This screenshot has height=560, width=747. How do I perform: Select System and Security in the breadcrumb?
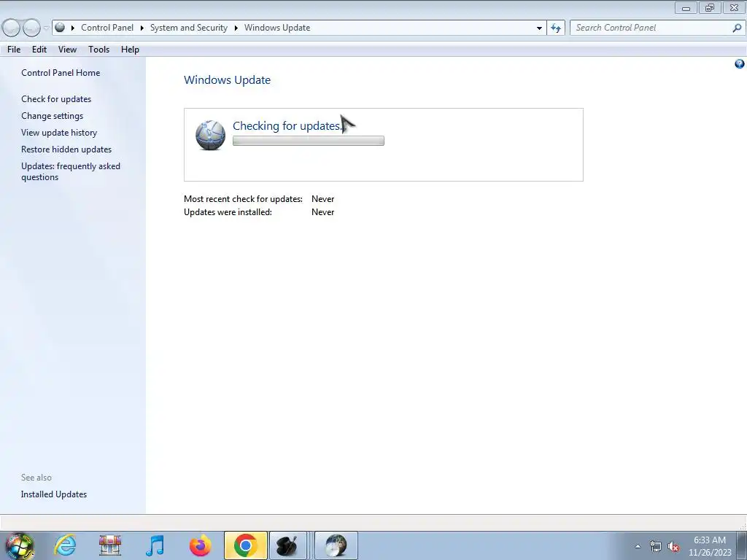click(189, 28)
